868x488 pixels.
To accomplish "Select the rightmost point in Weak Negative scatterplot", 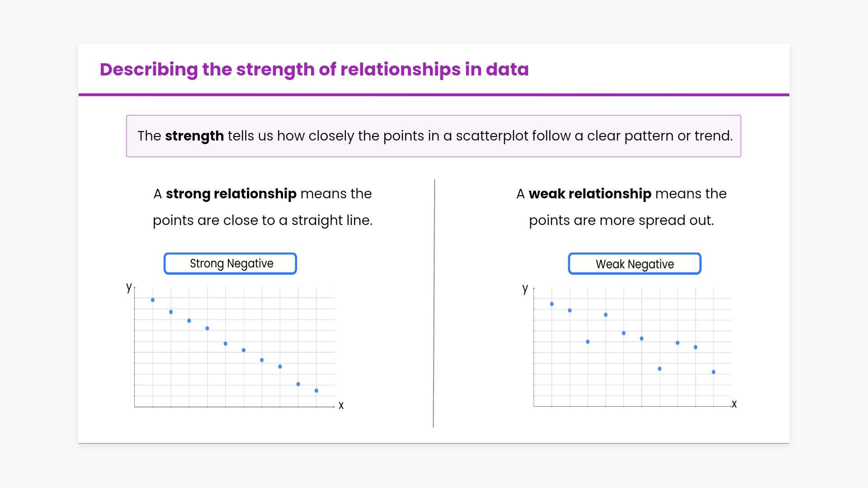I will [x=713, y=372].
